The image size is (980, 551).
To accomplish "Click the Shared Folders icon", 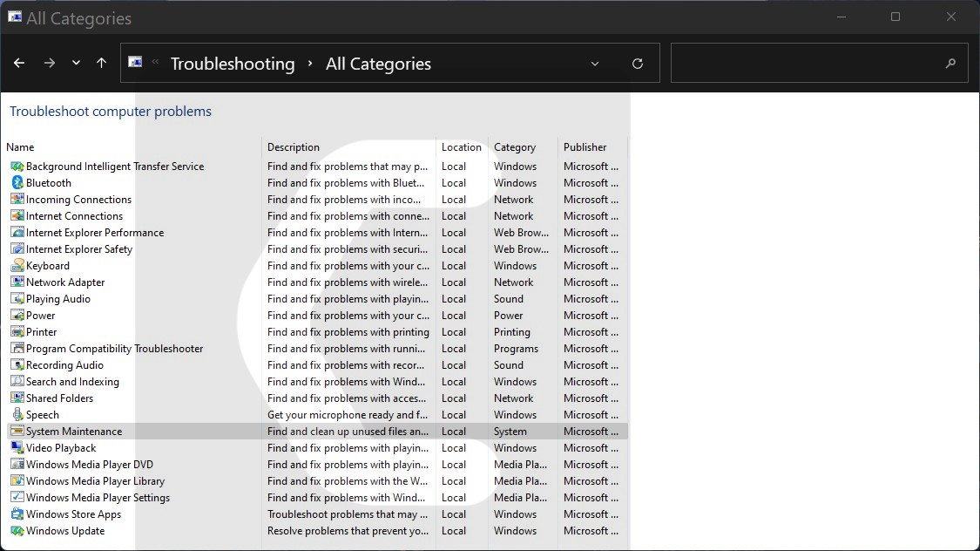I will point(17,398).
